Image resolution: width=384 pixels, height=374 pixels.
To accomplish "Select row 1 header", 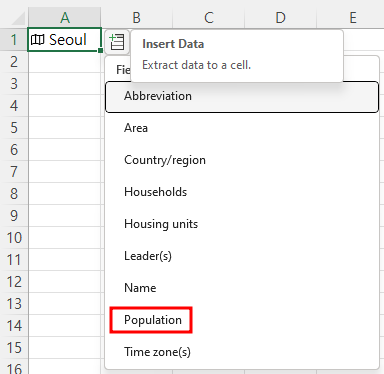I will (x=14, y=40).
